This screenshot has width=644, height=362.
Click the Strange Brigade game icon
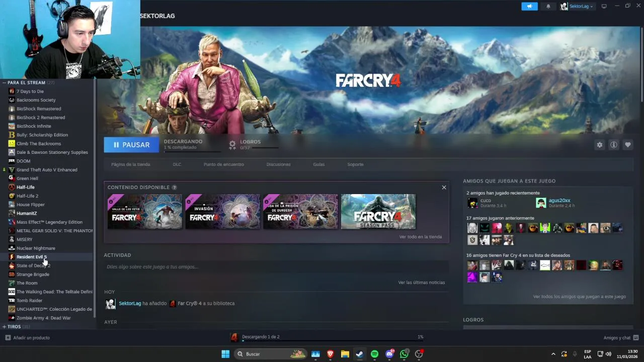point(12,275)
